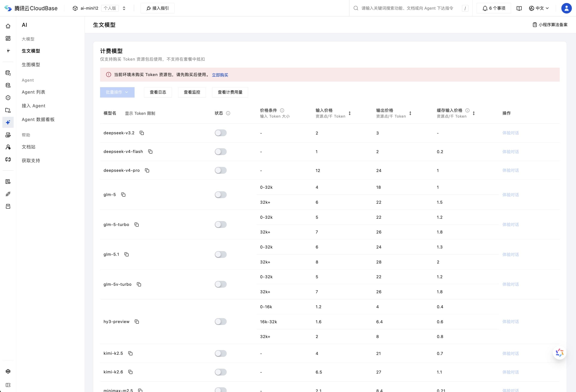
Task: Enable the glm-5-turbo model switch
Action: (x=220, y=225)
